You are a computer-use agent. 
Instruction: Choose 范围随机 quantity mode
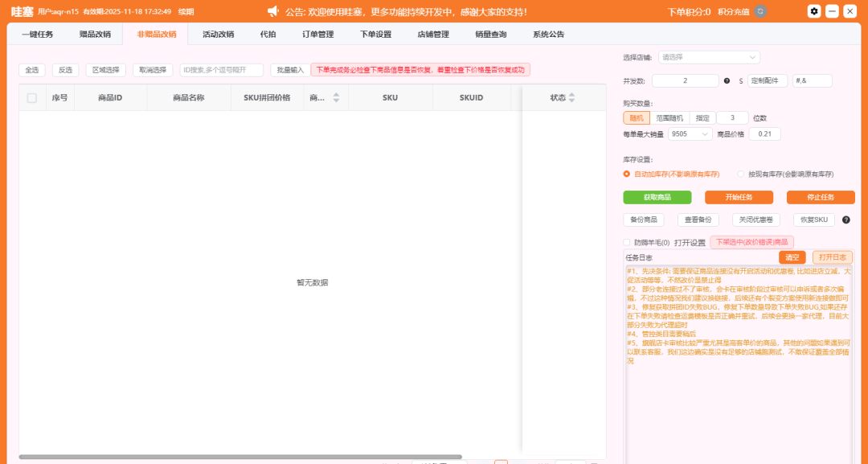pyautogui.click(x=669, y=117)
